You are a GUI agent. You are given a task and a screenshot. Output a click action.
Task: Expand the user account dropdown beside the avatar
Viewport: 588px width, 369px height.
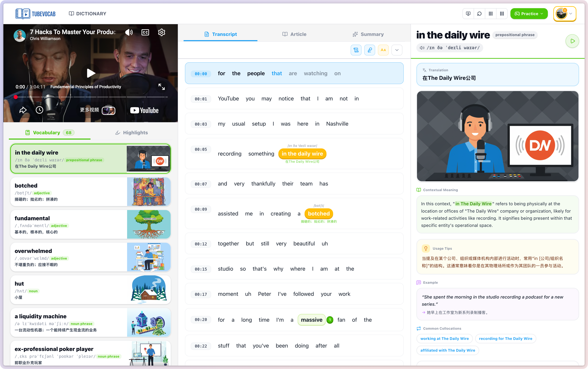571,14
